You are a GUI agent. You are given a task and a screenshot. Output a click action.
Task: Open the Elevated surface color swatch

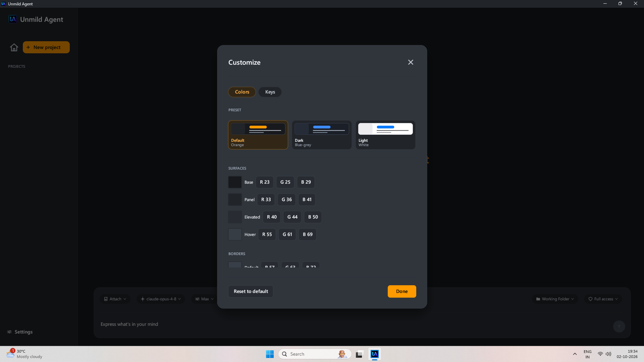tap(235, 217)
